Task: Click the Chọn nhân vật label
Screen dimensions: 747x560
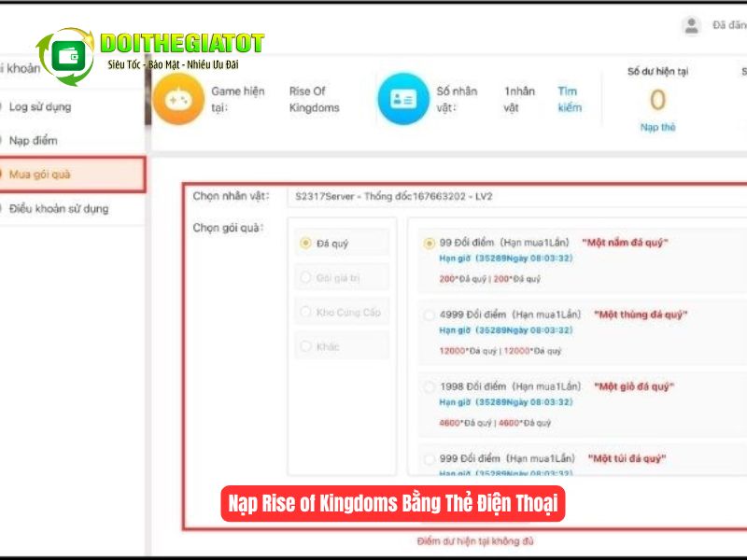Action: point(231,196)
